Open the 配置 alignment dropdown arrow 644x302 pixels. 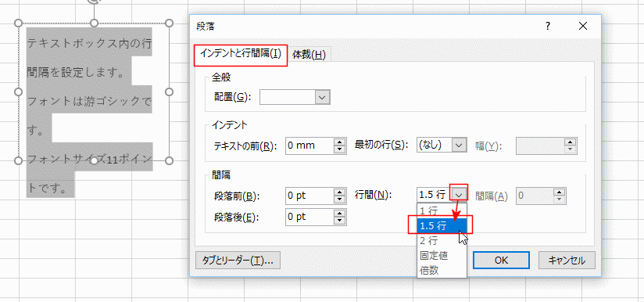click(x=323, y=97)
